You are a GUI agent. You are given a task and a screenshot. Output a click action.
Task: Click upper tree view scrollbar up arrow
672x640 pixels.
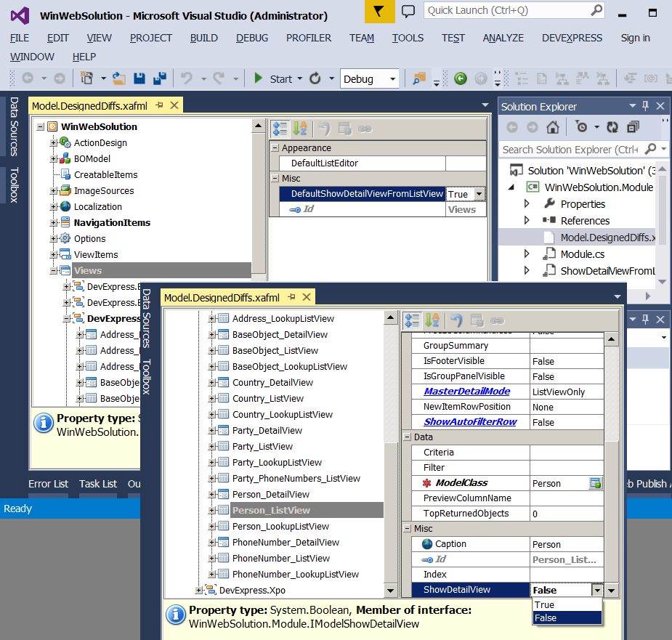(258, 126)
